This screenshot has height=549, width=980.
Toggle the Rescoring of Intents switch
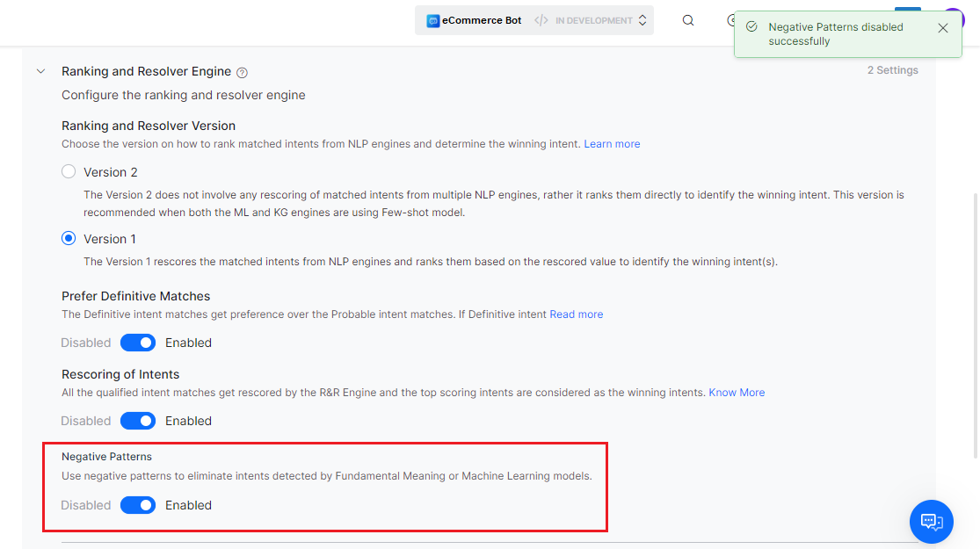[x=138, y=421]
